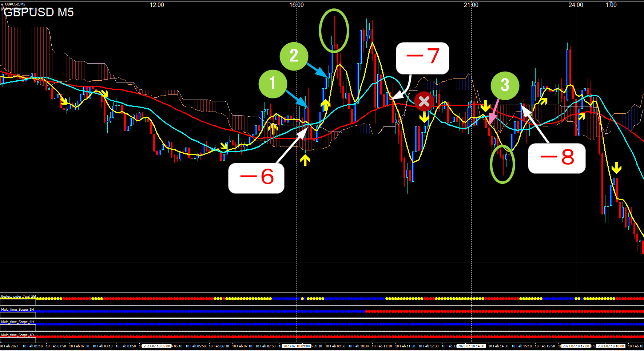Image resolution: width=644 pixels, height=351 pixels.
Task: Click the 2023.02.10 05:00 time marker label
Action: tap(156, 346)
